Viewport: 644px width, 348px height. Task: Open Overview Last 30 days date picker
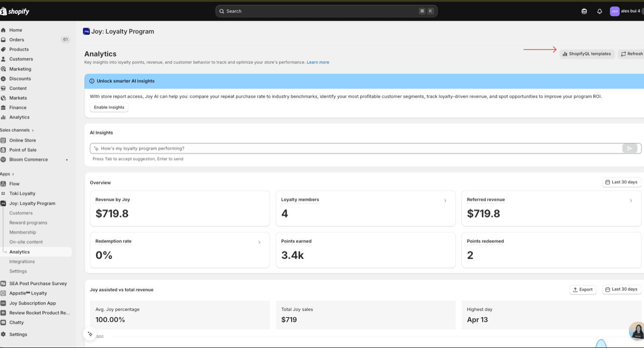622,182
